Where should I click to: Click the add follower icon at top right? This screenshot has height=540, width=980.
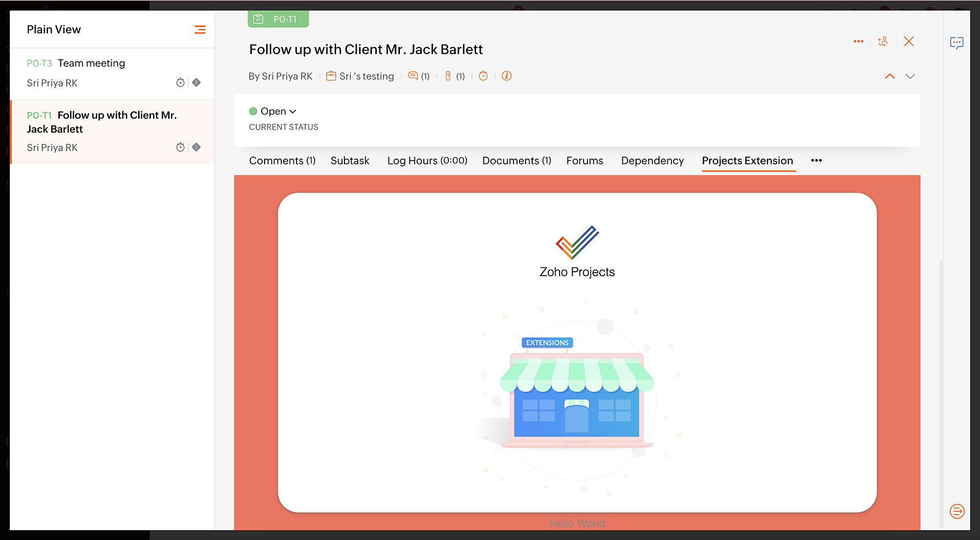coord(883,42)
